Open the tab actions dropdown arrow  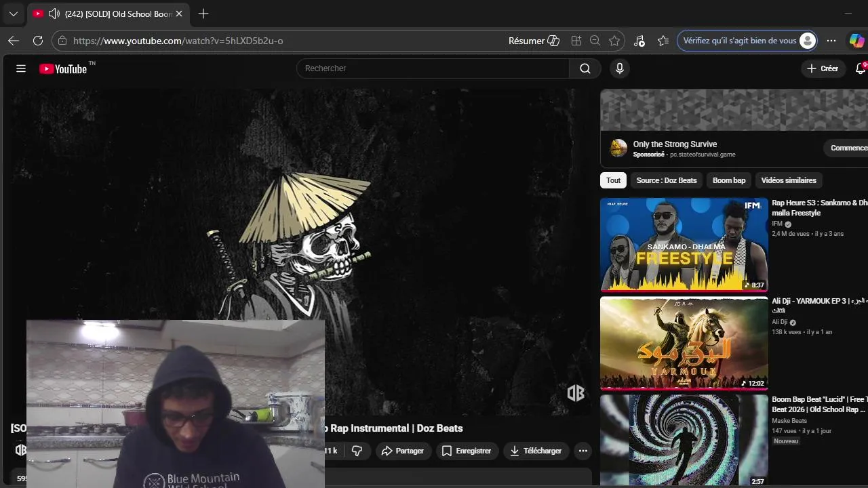13,14
